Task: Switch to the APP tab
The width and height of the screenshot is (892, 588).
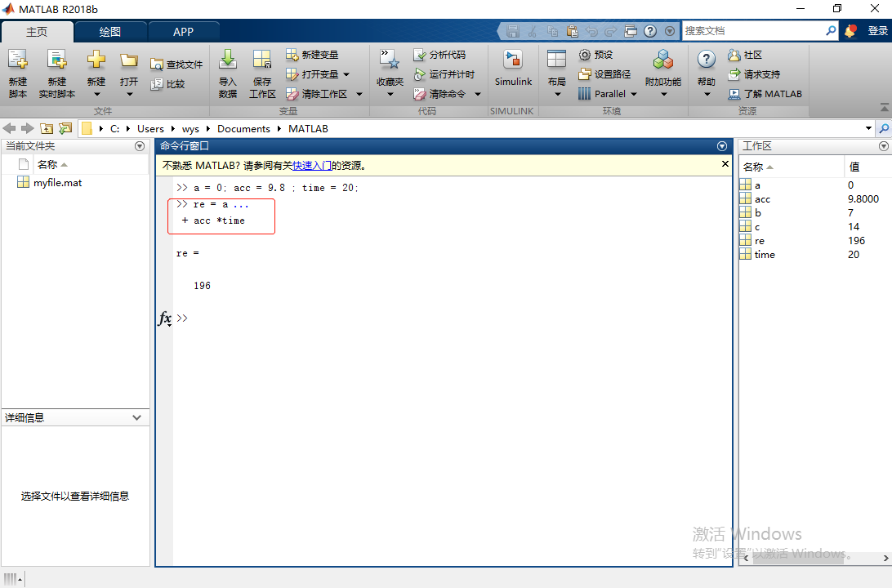Action: pos(183,32)
